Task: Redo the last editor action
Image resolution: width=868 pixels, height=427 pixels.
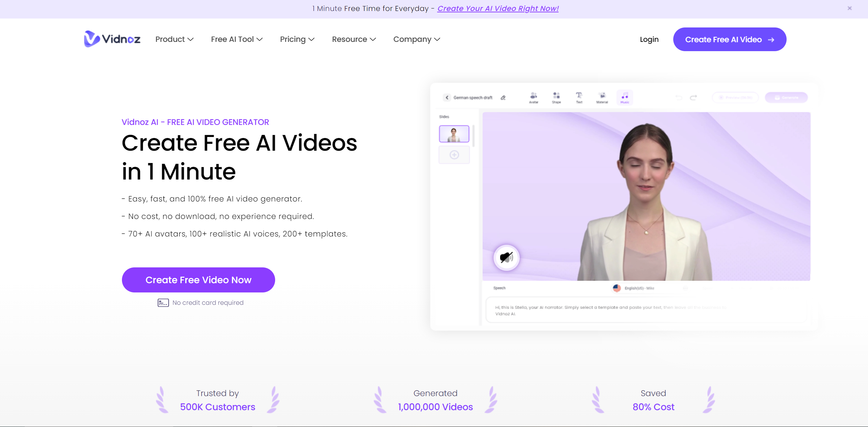Action: 694,97
